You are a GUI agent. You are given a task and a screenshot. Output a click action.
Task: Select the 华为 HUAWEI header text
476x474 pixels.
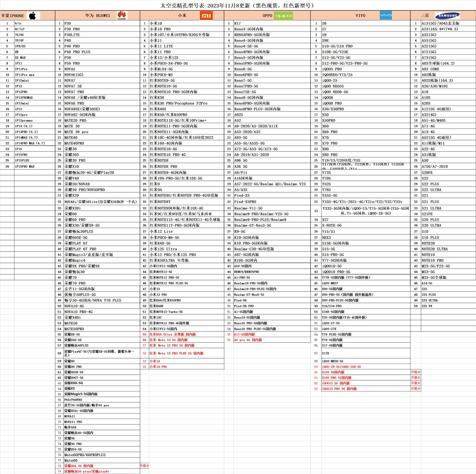click(x=98, y=16)
